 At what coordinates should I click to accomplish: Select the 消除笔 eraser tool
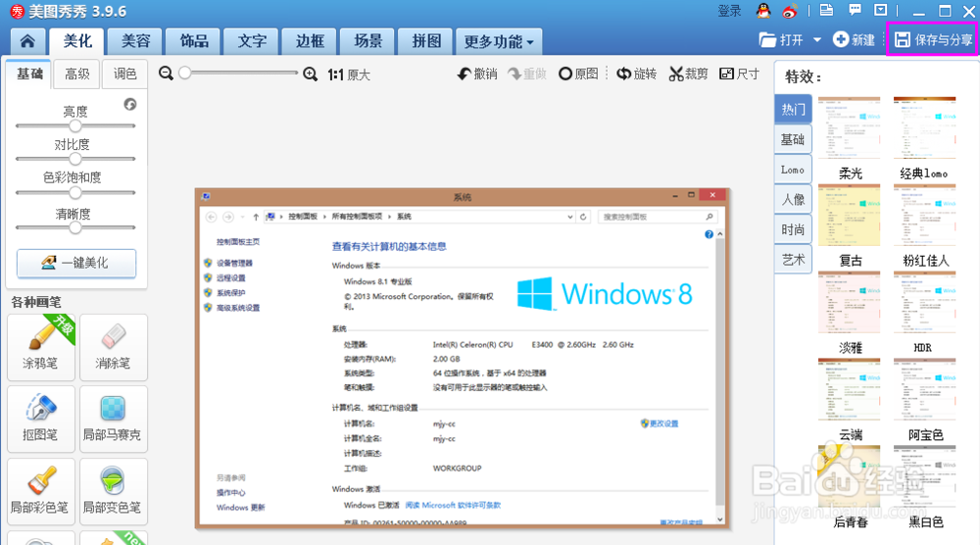[113, 348]
